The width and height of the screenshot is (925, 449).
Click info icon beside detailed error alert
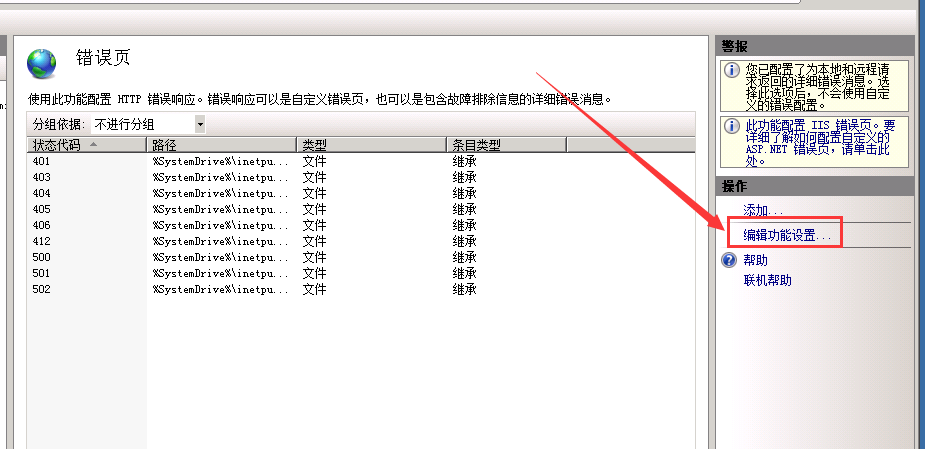tap(731, 70)
